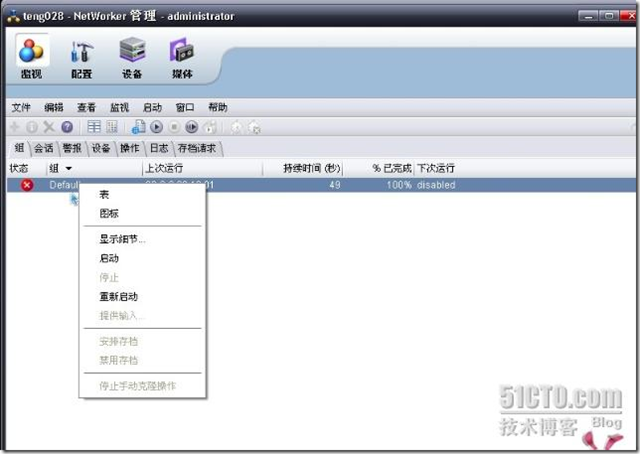640x454 pixels.
Task: Click the 上次运行 column header
Action: tap(165, 169)
